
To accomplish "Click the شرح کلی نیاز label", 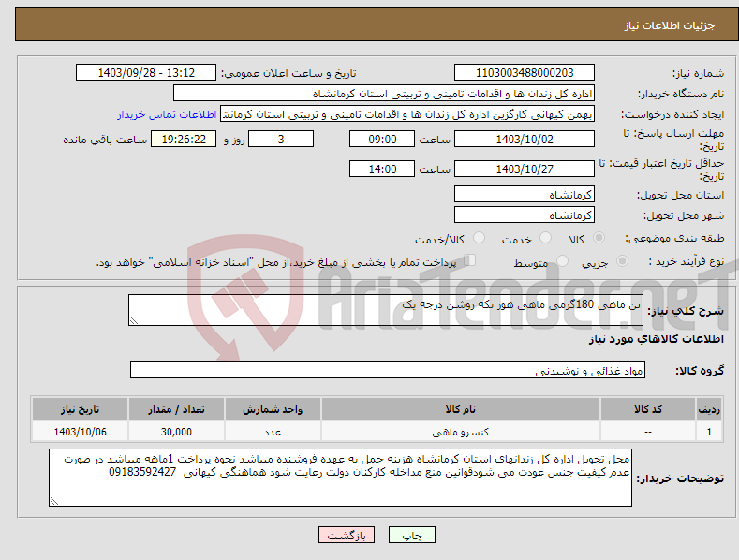I will [686, 311].
